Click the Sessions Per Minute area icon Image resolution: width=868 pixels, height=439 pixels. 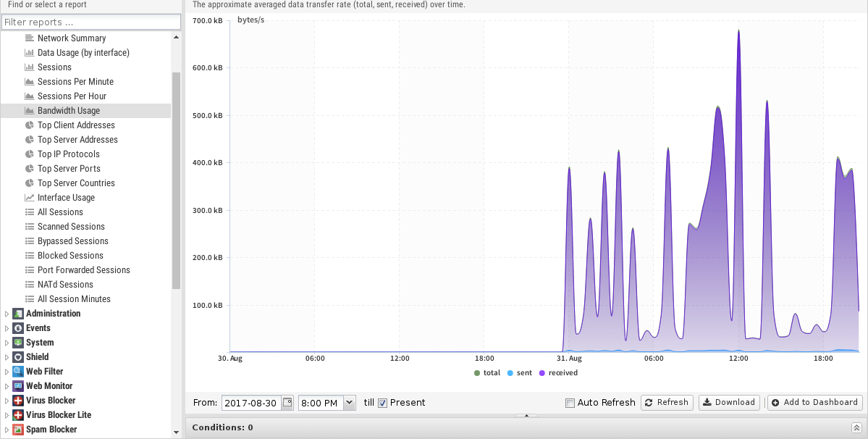point(30,81)
